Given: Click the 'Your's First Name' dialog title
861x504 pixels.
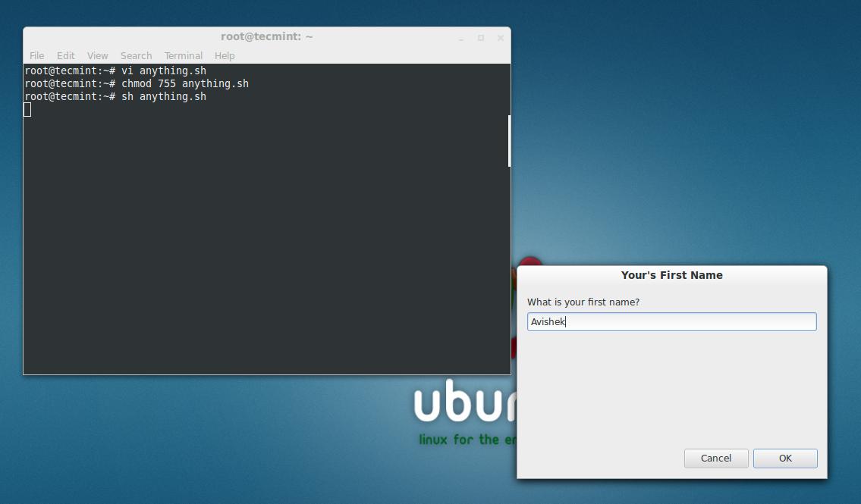Looking at the screenshot, I should [x=671, y=275].
